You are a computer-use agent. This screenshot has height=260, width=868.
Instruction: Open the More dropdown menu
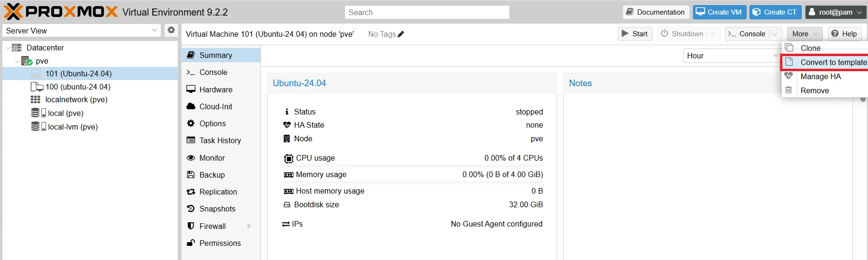[805, 34]
